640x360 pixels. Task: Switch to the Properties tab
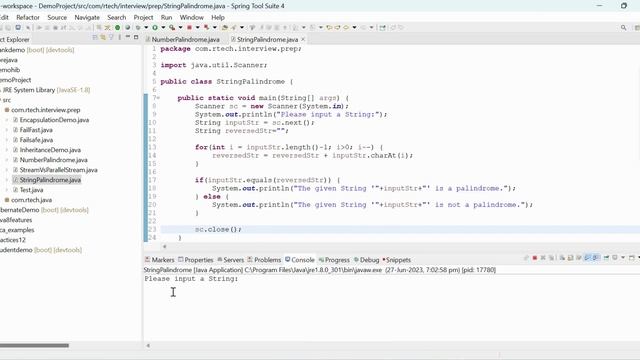[x=196, y=260]
